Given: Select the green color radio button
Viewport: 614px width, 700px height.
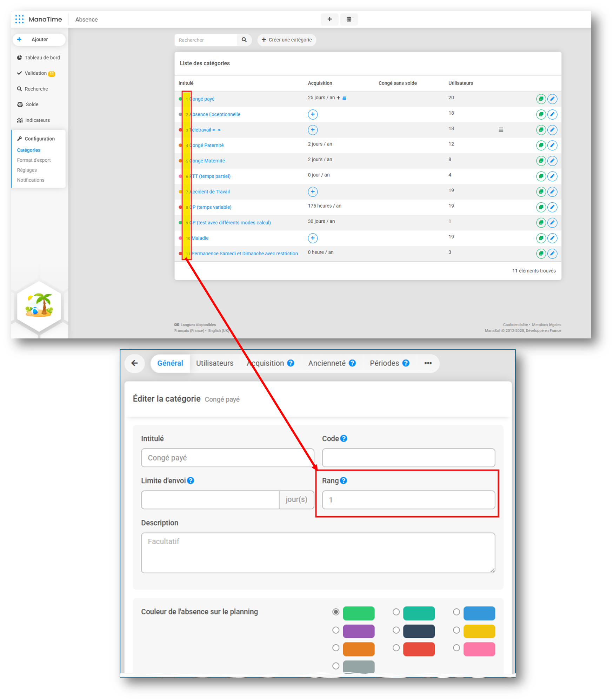Looking at the screenshot, I should (x=336, y=612).
